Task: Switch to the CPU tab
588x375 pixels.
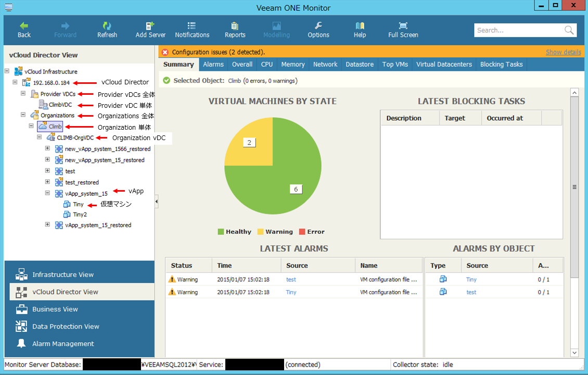Action: tap(266, 64)
